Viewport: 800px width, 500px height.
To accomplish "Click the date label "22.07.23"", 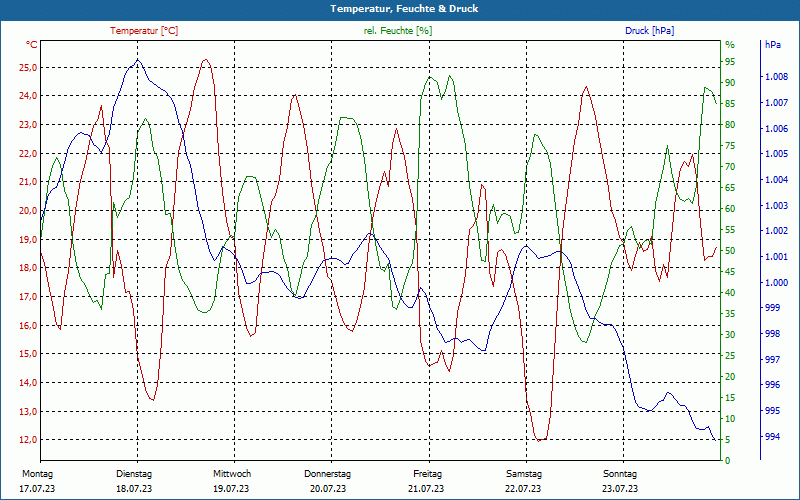I will (523, 489).
